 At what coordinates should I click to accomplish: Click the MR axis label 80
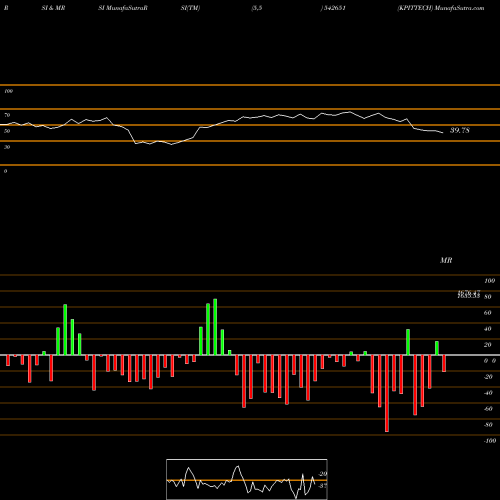point(488,297)
